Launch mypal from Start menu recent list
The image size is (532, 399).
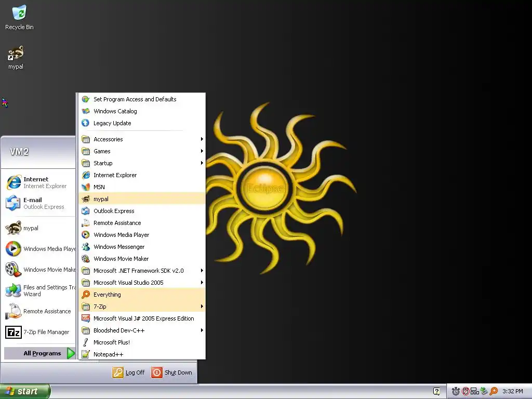(39, 228)
